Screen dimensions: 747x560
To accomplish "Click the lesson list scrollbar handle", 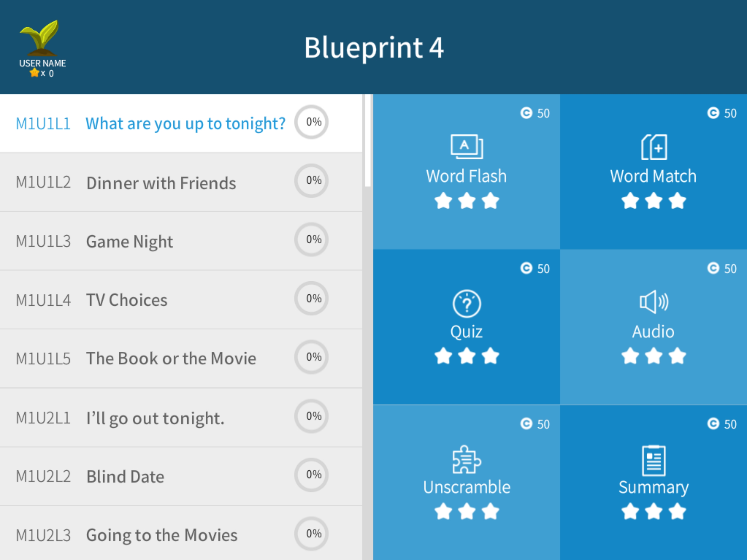I will (367, 140).
